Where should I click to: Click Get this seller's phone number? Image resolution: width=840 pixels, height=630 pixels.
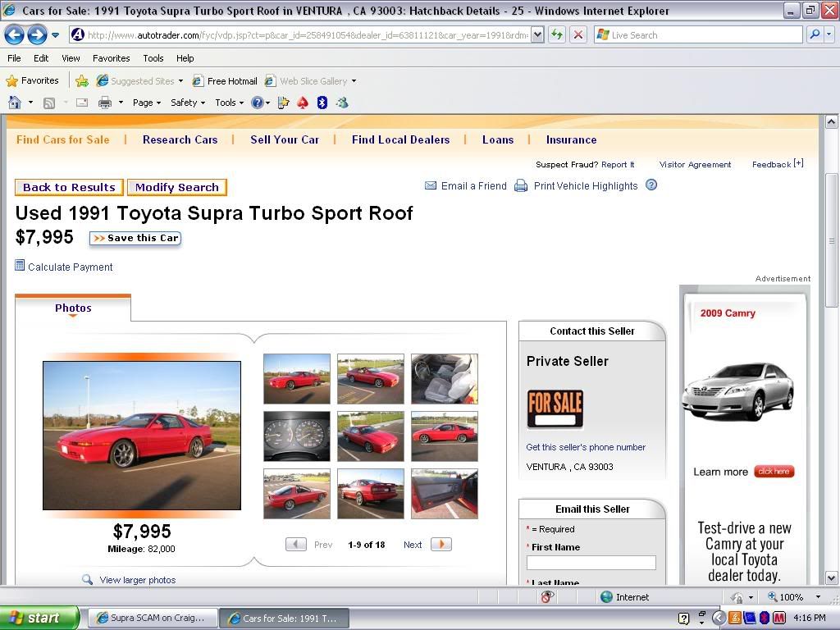click(586, 447)
